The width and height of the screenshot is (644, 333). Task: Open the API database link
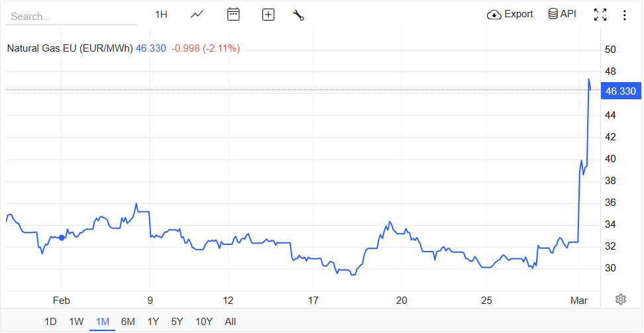coord(563,14)
